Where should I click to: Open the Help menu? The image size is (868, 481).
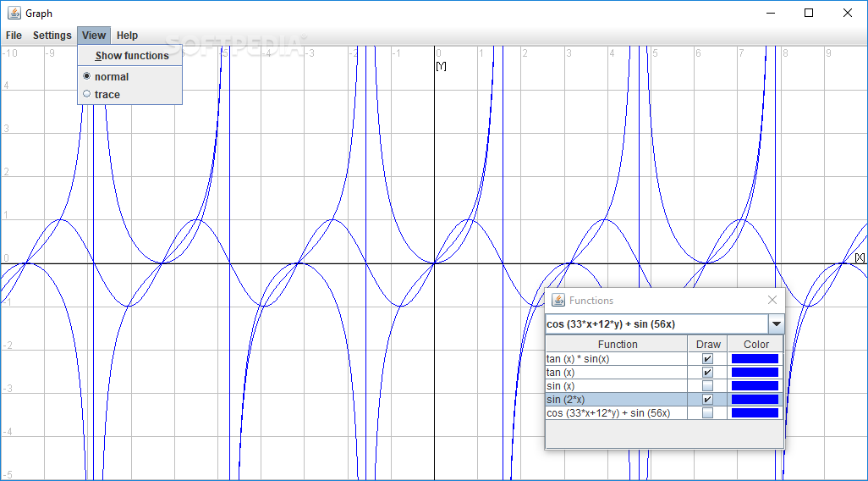point(127,36)
